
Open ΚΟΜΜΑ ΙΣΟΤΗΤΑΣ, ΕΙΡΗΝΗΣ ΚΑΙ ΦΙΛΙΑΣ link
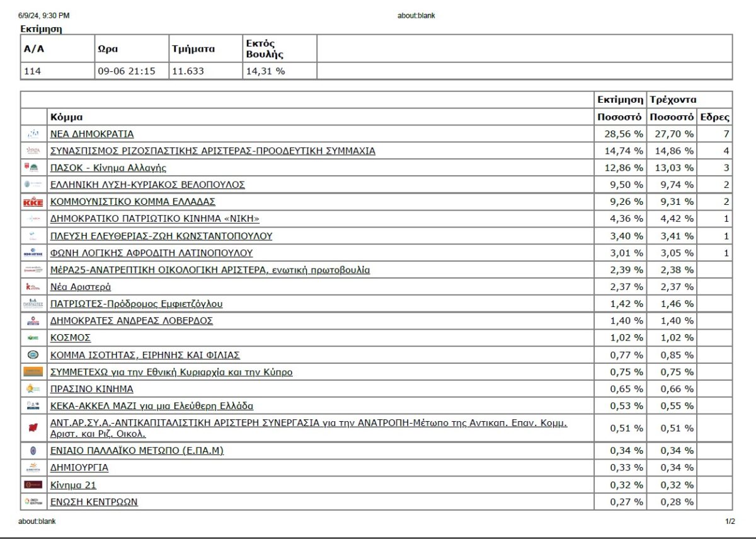coord(145,356)
